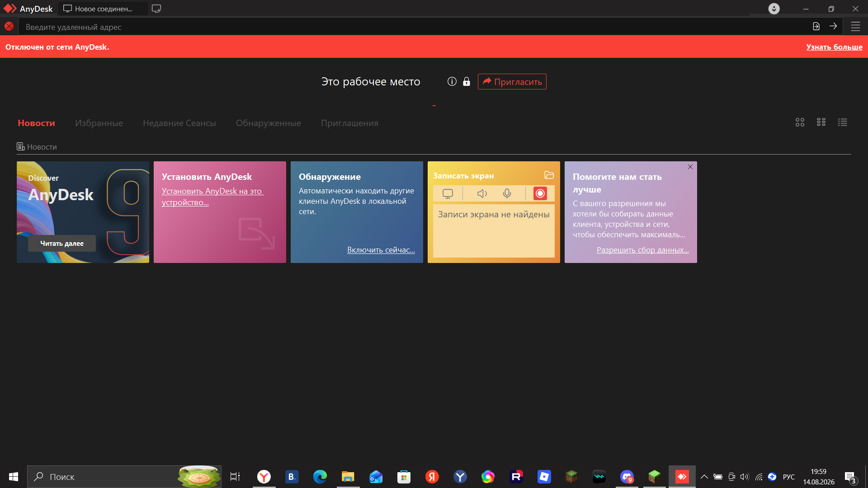Select the Новое соединение session tab
The width and height of the screenshot is (868, 488).
point(103,9)
